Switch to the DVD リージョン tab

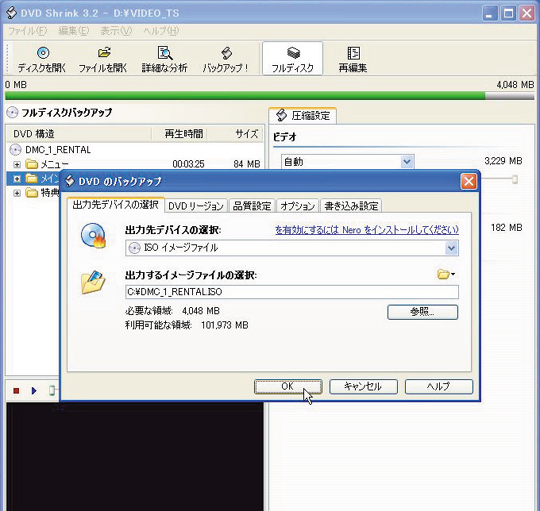196,206
